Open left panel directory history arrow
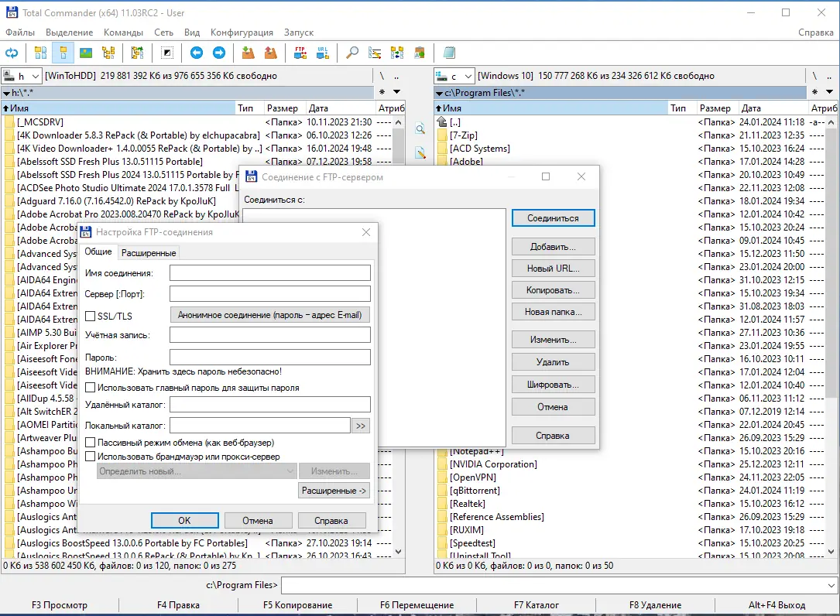Screen dimensions: 840x616 pos(397,92)
